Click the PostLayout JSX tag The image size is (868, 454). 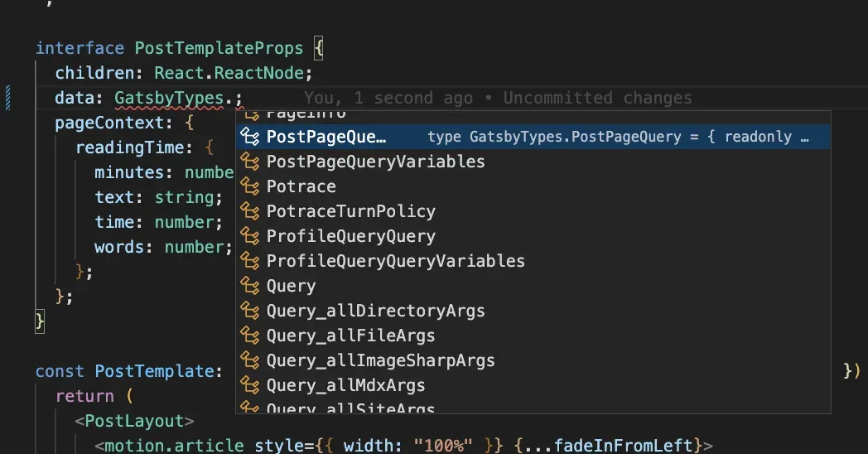coord(134,421)
